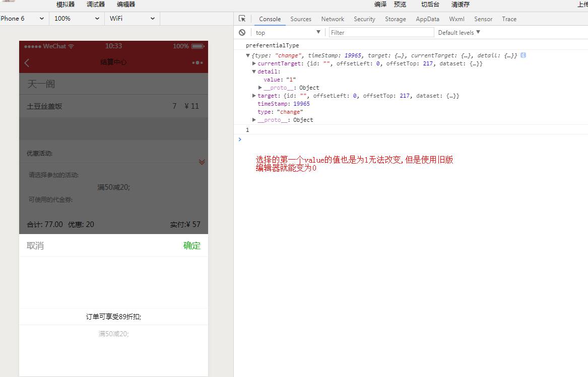
Task: Open the WiFi network dropdown
Action: (x=132, y=18)
